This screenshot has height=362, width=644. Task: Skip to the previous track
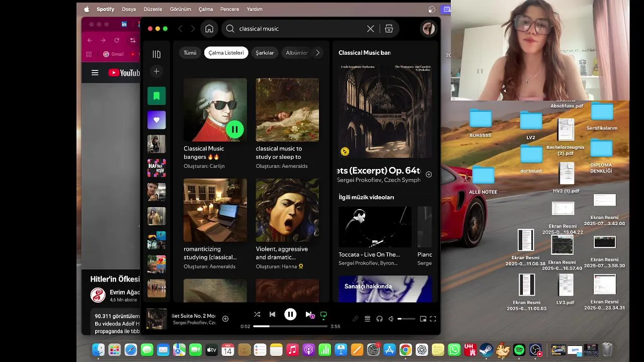(272, 314)
